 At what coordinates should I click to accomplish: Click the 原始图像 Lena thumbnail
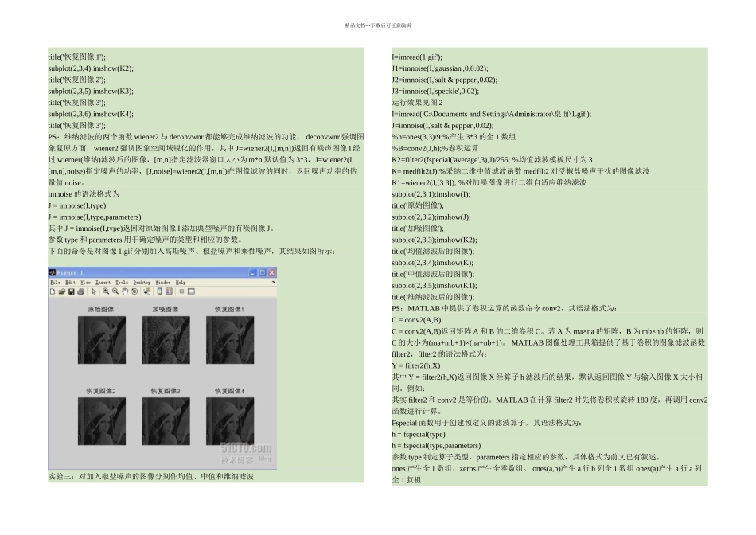[102, 340]
